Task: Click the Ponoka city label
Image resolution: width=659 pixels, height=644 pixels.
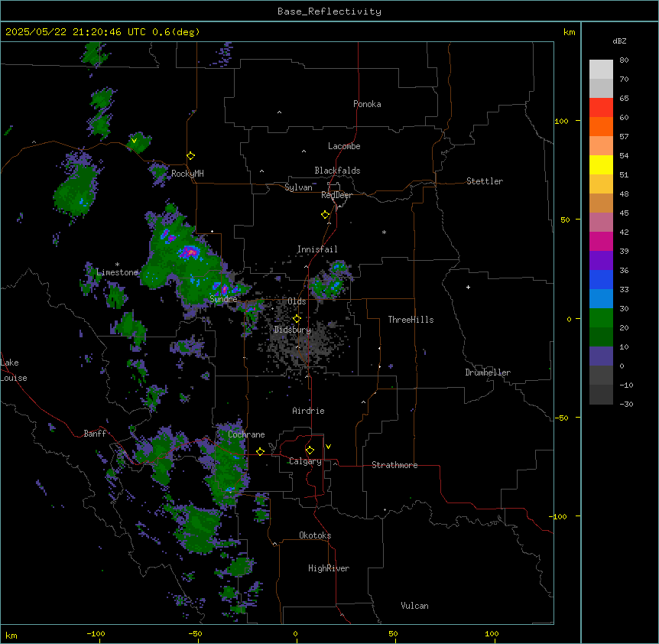Action: click(367, 104)
